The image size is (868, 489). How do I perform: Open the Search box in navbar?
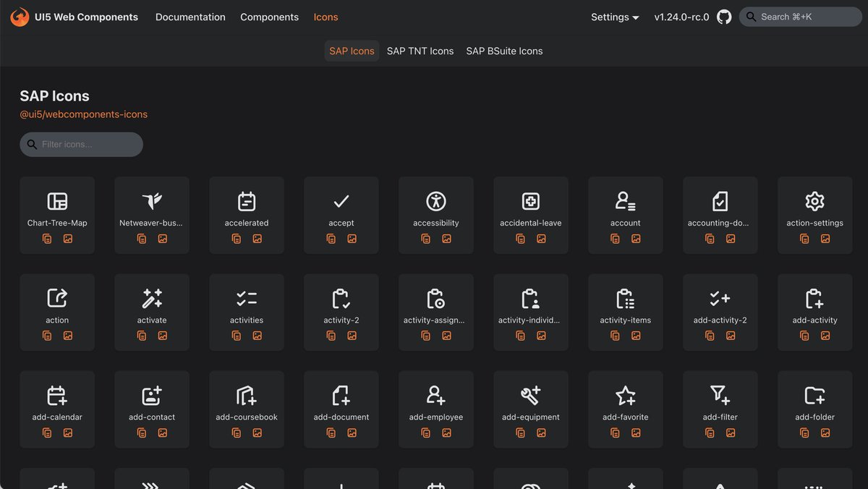click(x=800, y=17)
